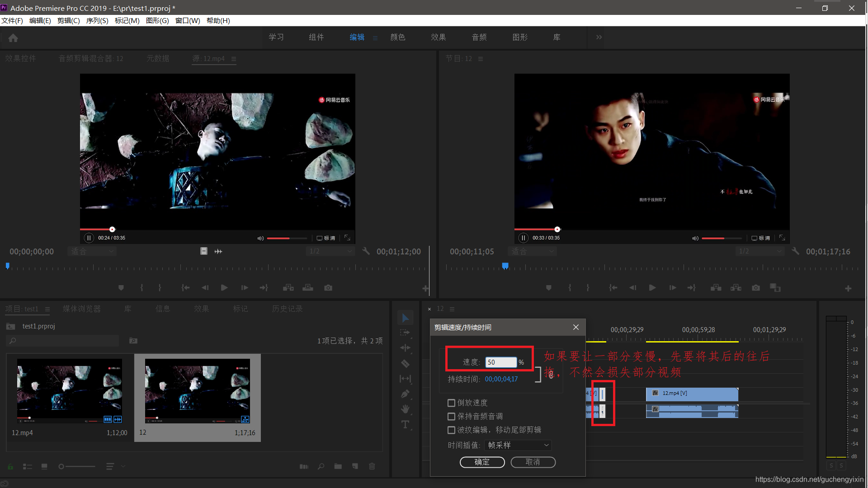Open Time Interpolation (时间插值) dropdown
Screen dimensions: 868x488
(x=518, y=445)
